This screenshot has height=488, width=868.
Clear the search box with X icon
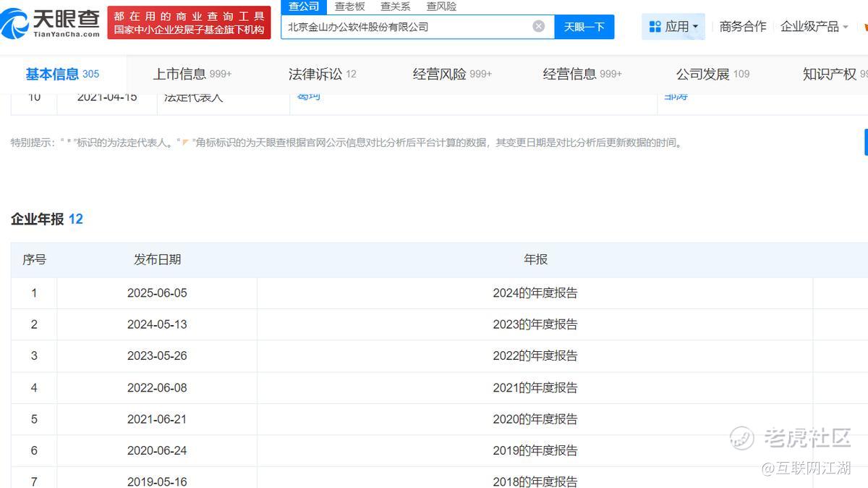(539, 26)
